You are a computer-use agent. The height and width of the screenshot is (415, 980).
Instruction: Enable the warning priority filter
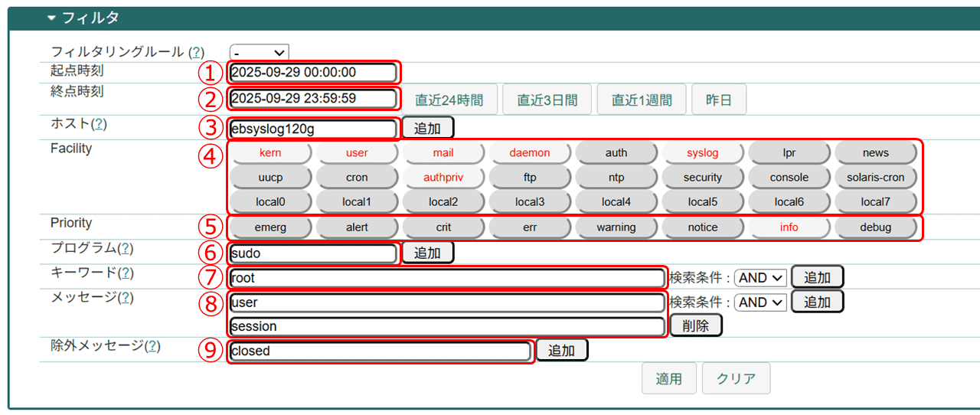pyautogui.click(x=616, y=227)
